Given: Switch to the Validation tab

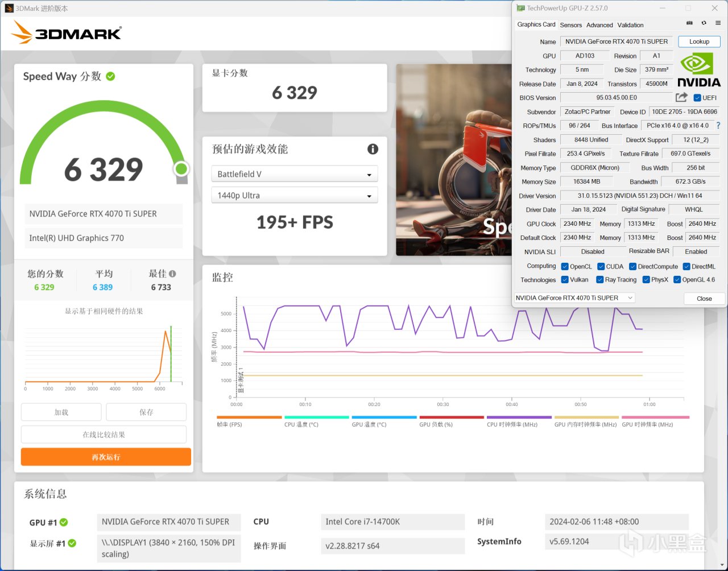Looking at the screenshot, I should click(631, 25).
